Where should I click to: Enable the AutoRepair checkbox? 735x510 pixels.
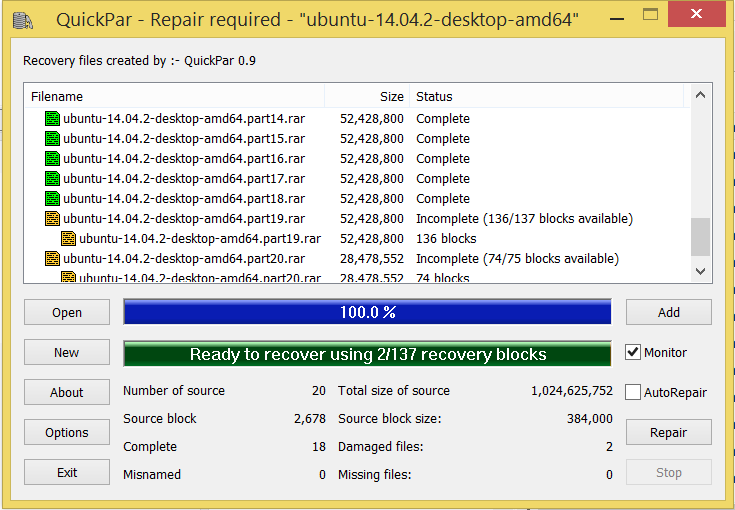(633, 392)
